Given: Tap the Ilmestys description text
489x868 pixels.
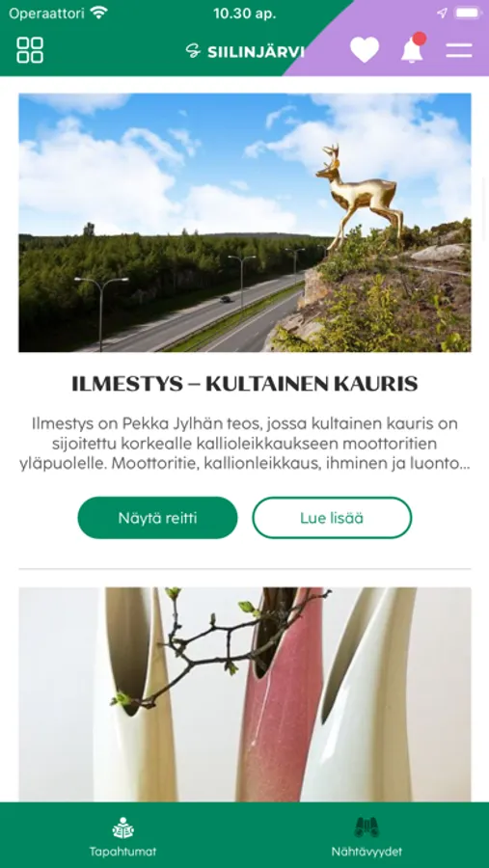Looking at the screenshot, I should tap(245, 444).
